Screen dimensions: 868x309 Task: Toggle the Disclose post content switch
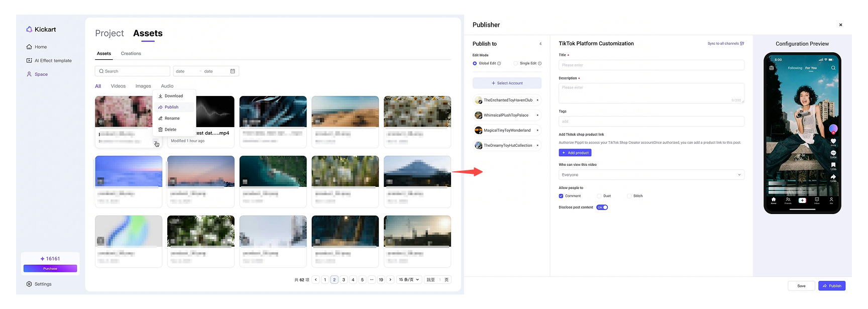[x=602, y=207]
